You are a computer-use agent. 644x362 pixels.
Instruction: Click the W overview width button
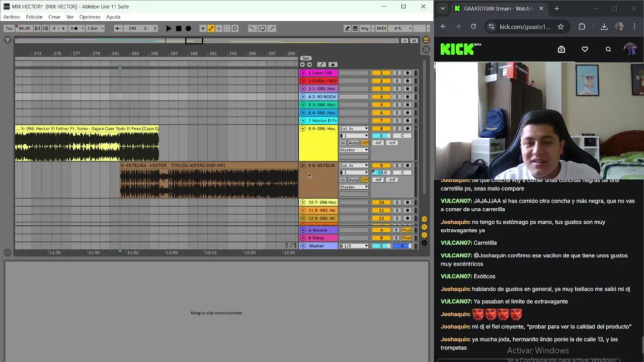point(414,41)
